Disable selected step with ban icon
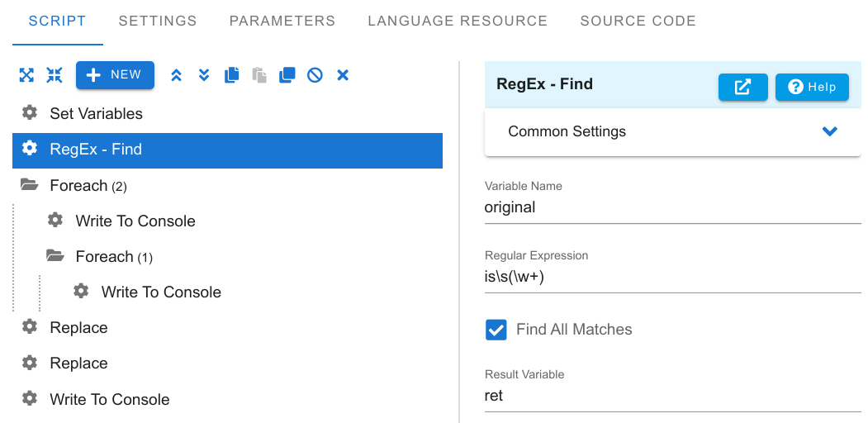 click(315, 75)
